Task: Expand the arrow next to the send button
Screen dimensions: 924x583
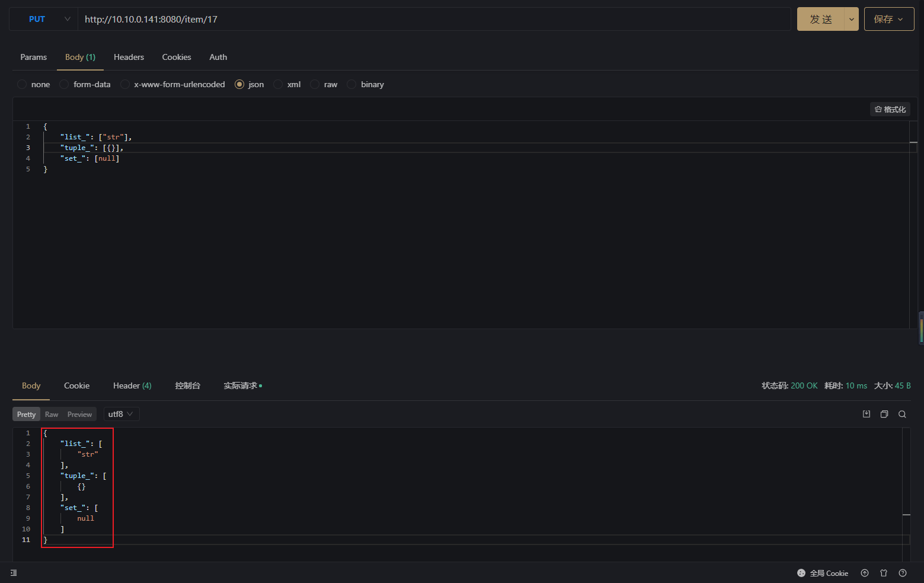Action: coord(851,19)
